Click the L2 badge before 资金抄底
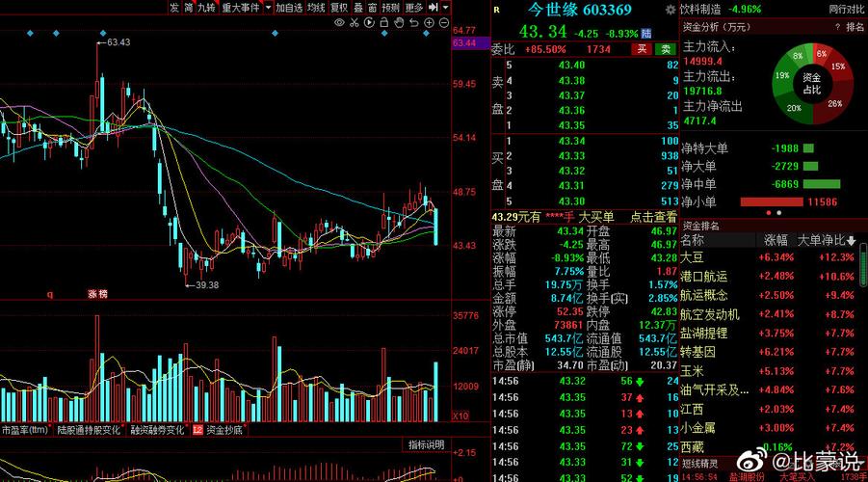Viewport: 868px width, 482px height. point(197,430)
